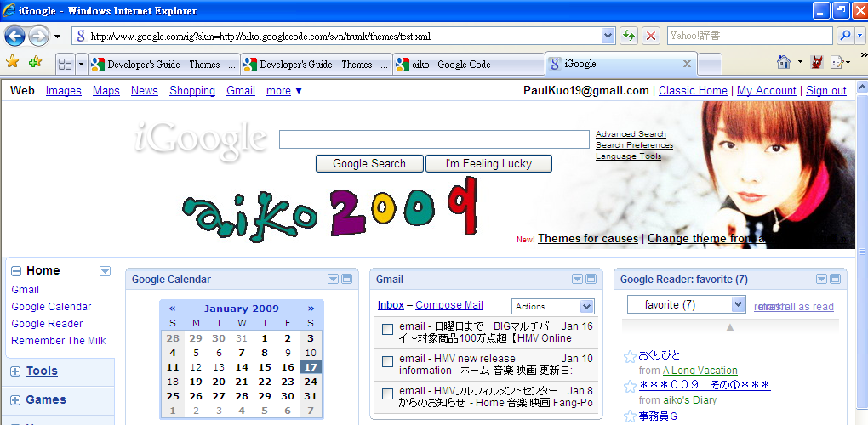Image resolution: width=868 pixels, height=425 pixels.
Task: Open the Gmail link in top nav
Action: 241,91
